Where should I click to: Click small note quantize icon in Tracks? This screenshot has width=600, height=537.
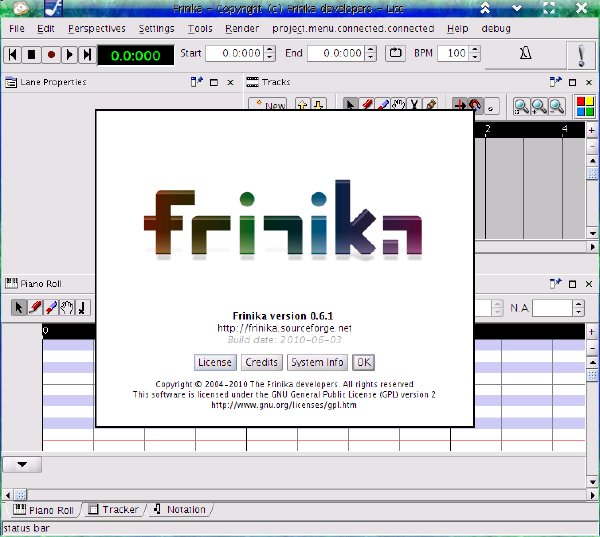[491, 108]
